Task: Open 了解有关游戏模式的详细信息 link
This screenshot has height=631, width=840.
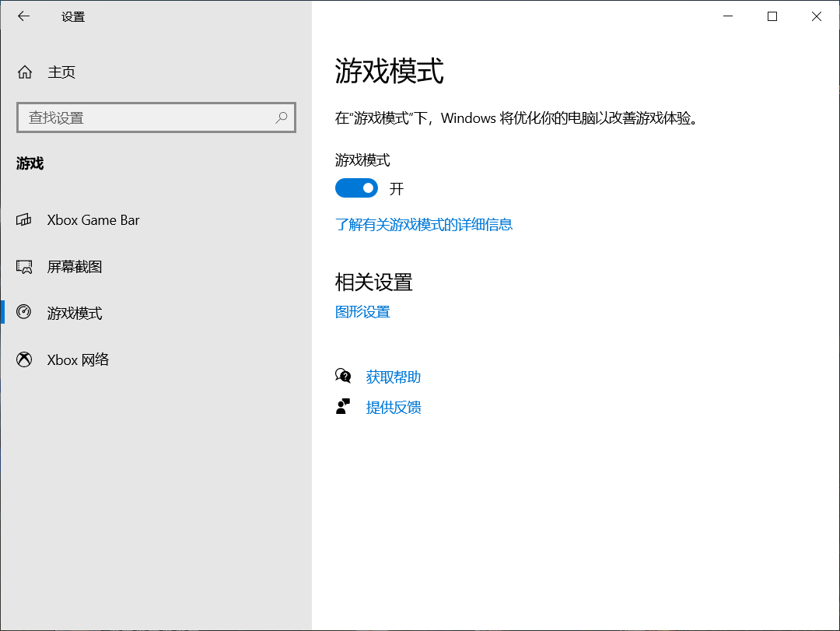Action: [x=424, y=225]
